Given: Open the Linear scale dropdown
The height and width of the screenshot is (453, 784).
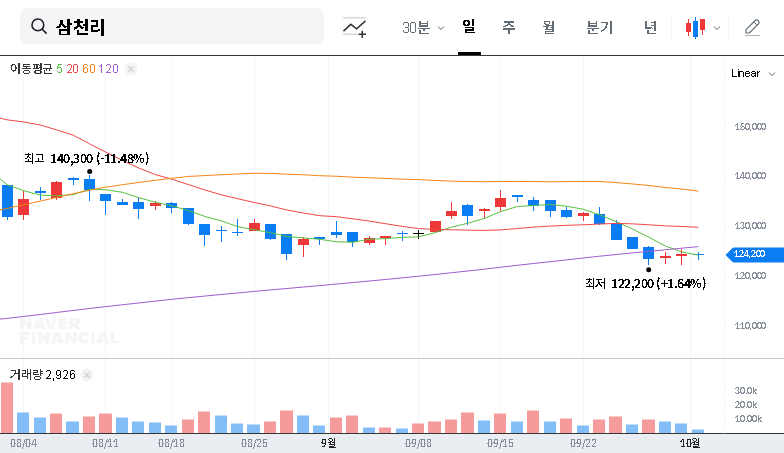Looking at the screenshot, I should [751, 73].
